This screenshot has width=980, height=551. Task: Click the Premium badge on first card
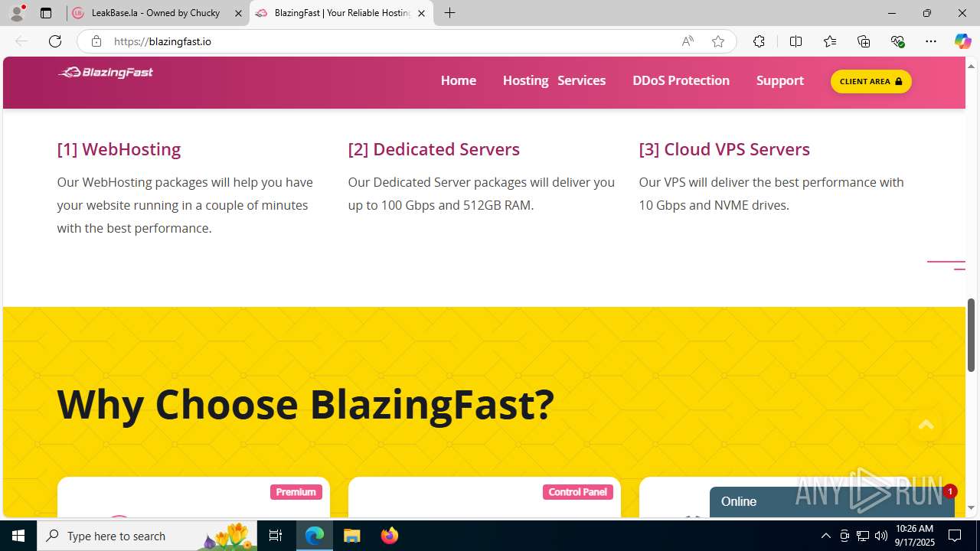point(296,492)
